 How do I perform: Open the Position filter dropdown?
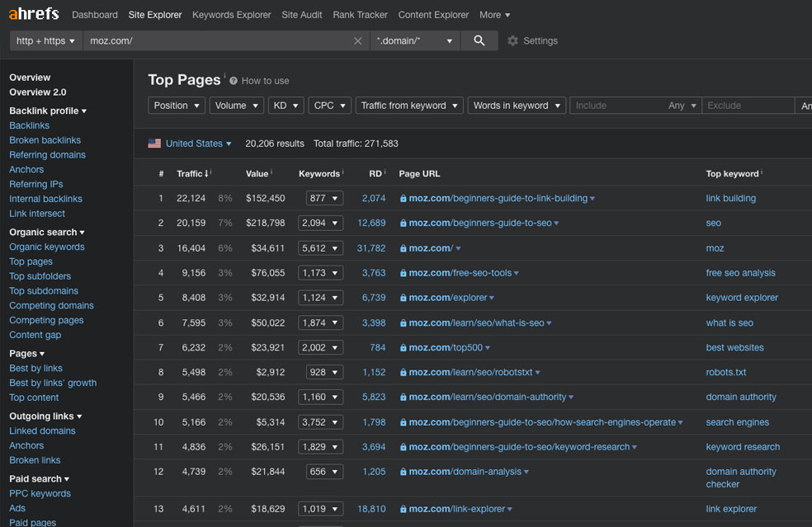point(177,106)
